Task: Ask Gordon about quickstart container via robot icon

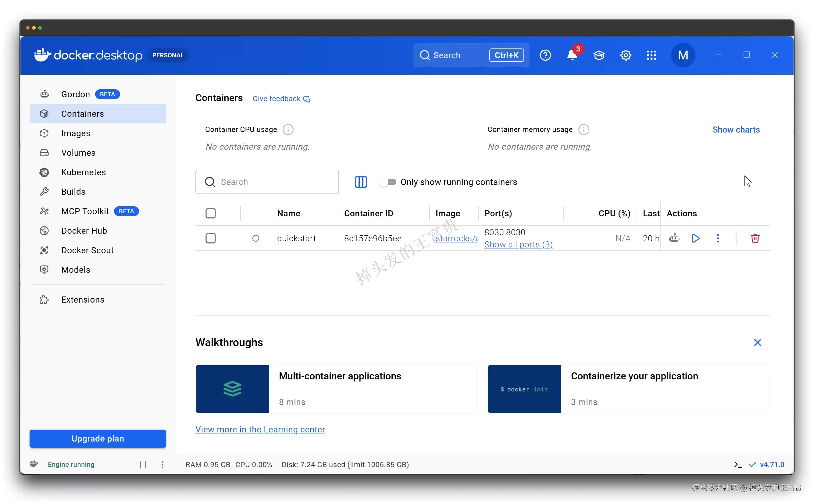Action: click(674, 238)
